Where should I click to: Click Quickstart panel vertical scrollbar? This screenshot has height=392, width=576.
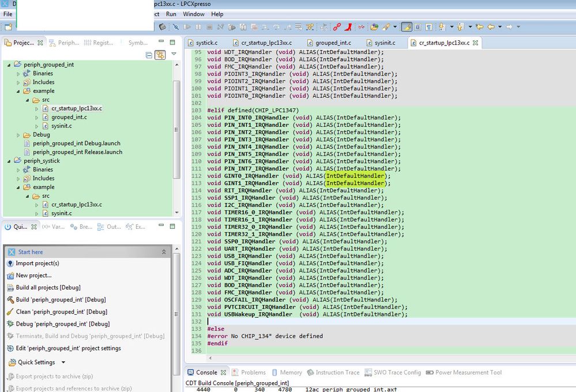176,314
